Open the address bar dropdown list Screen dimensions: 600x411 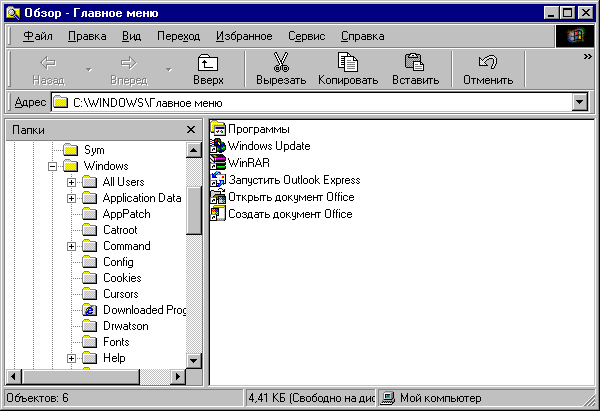(x=580, y=102)
